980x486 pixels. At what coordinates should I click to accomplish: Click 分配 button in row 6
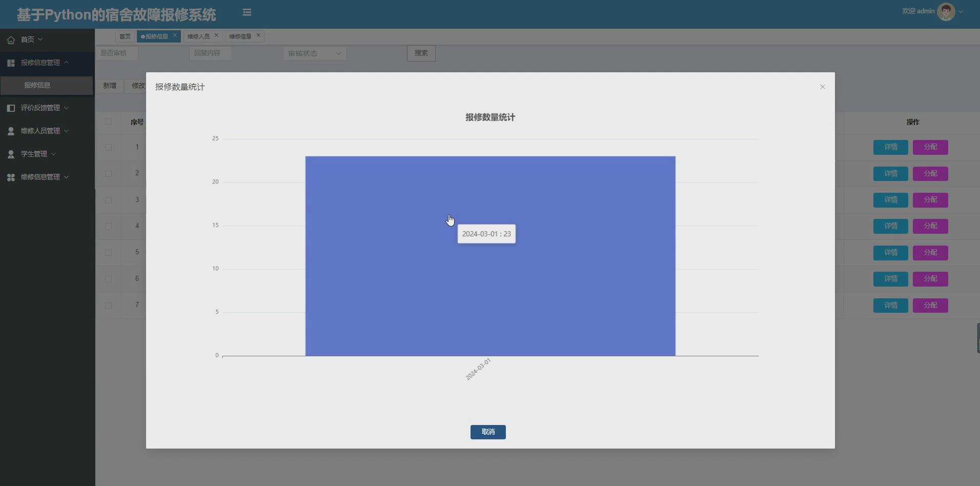click(930, 279)
